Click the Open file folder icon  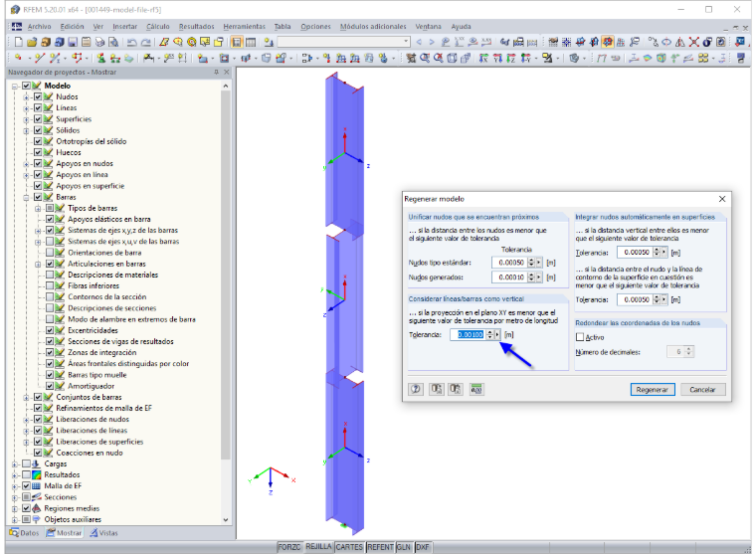32,42
